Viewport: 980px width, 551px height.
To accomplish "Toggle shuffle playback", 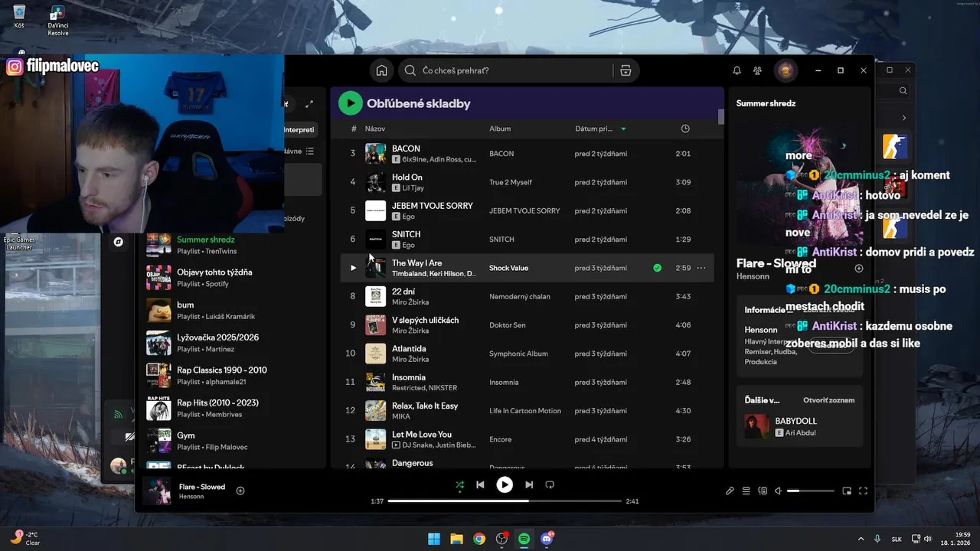I will tap(459, 484).
